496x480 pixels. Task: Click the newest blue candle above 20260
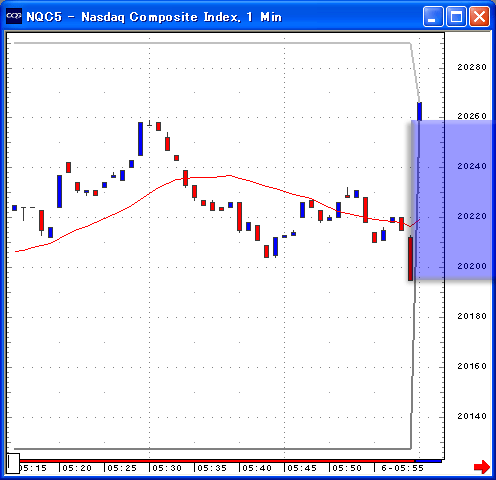click(419, 111)
